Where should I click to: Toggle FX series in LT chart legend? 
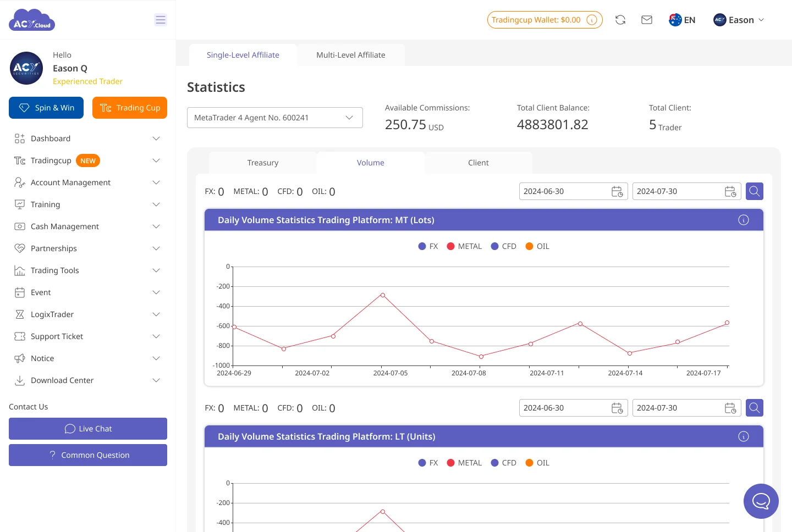[428, 463]
